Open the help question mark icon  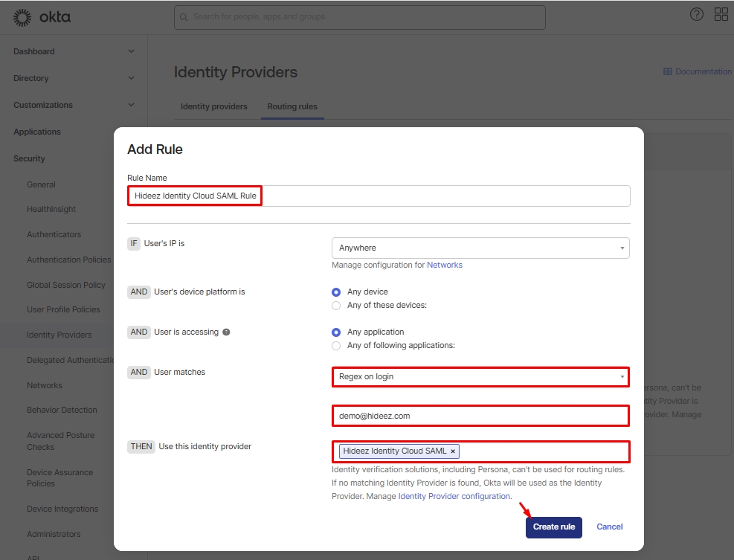point(697,14)
